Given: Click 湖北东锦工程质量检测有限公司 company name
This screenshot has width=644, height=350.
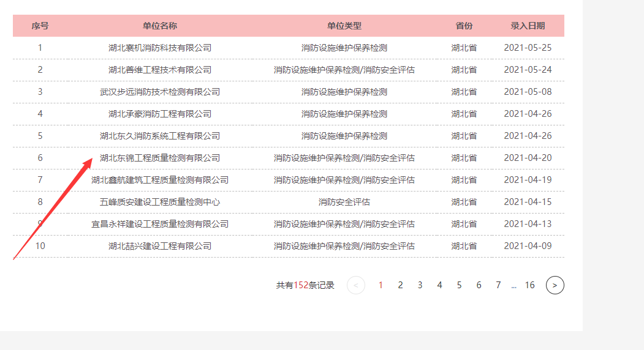Looking at the screenshot, I should (x=160, y=158).
